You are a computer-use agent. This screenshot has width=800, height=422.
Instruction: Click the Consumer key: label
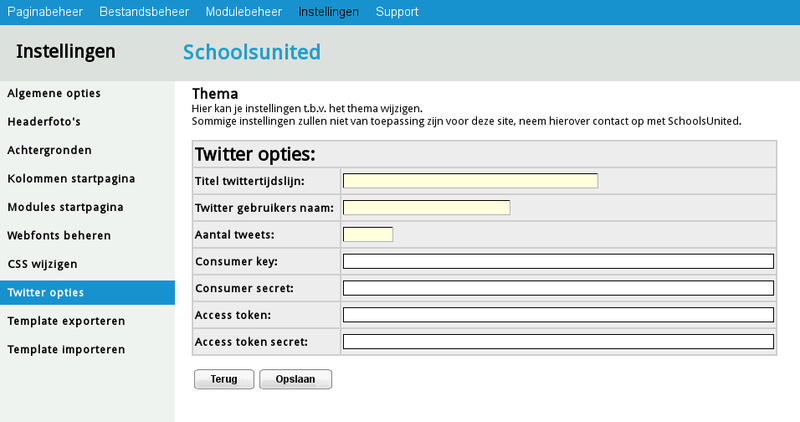(236, 261)
